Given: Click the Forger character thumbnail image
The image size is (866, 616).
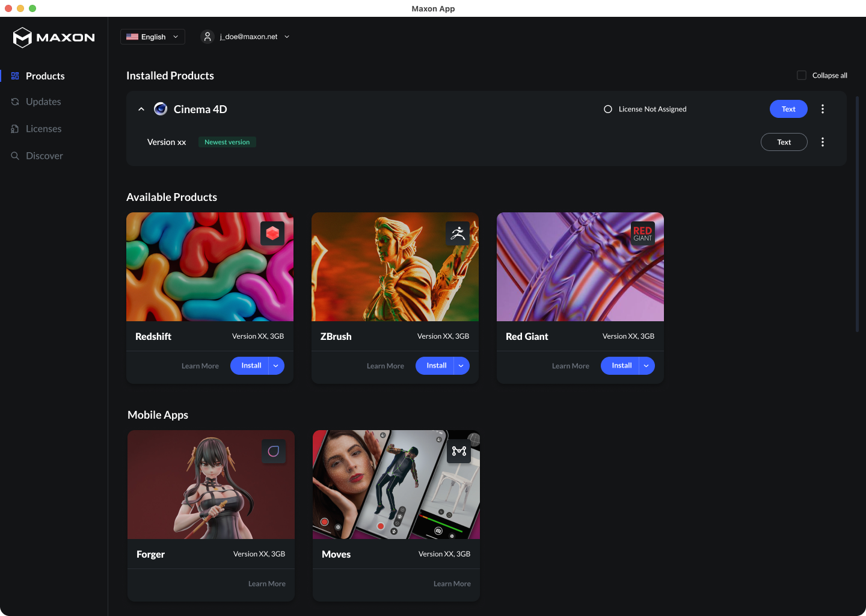Looking at the screenshot, I should 211,484.
